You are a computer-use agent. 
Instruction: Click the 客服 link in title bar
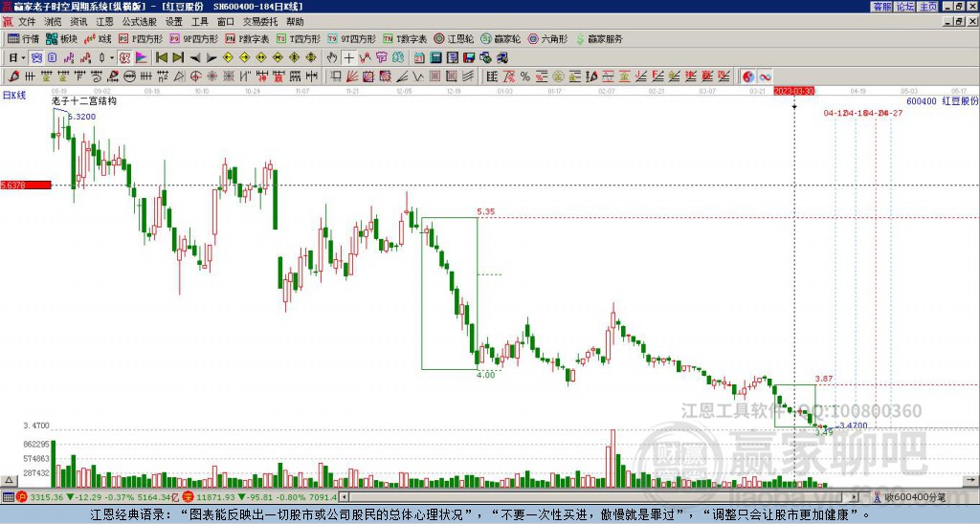(881, 7)
